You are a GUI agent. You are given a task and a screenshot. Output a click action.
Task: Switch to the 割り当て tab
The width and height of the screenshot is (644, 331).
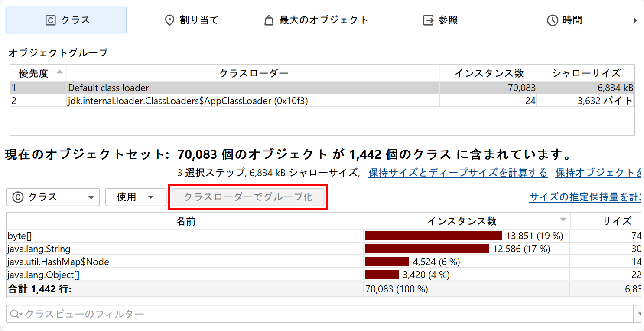[x=192, y=20]
